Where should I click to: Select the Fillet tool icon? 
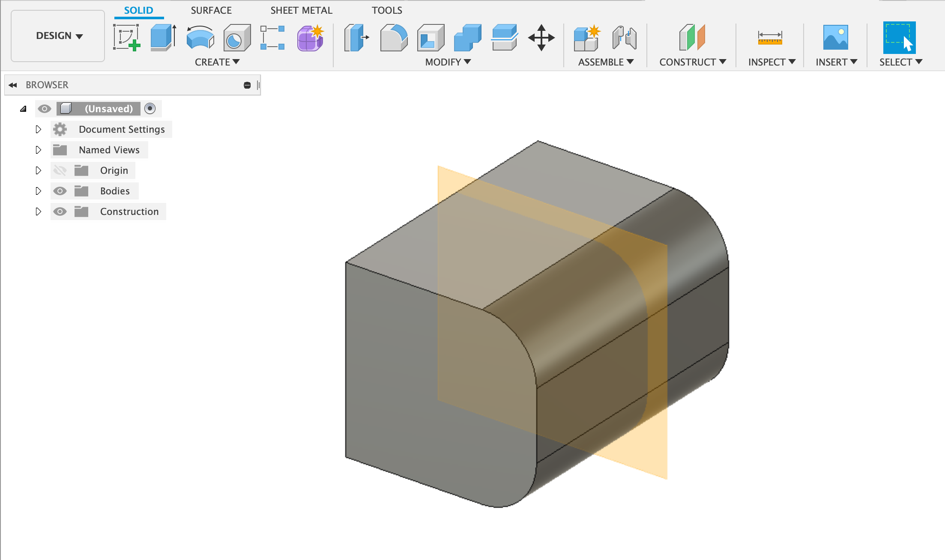[394, 38]
